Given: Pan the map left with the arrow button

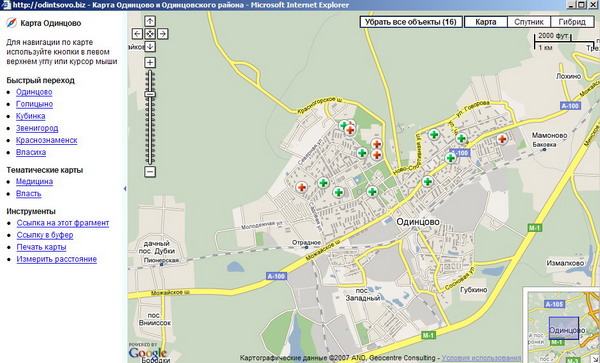Looking at the screenshot, I should point(138,34).
